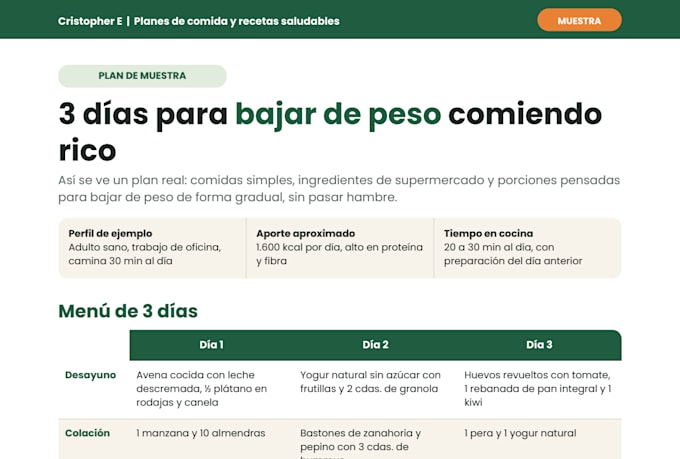Click the 'Así se ve un plan real' paragraph

[339, 188]
